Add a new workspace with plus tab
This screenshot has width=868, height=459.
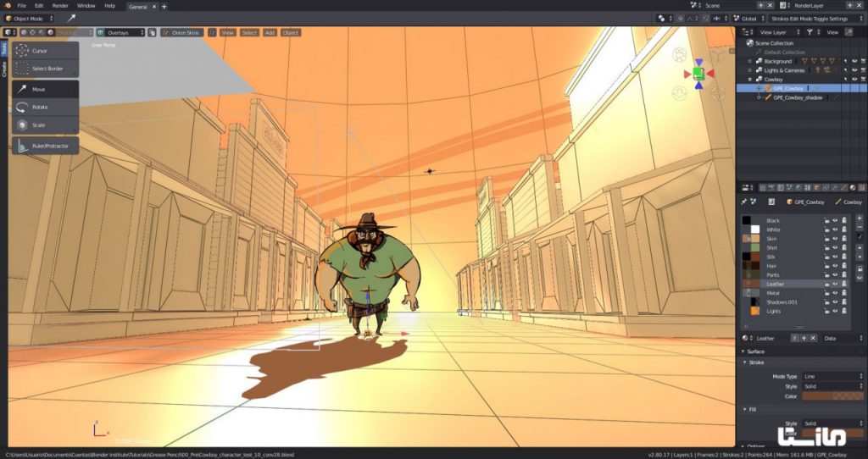point(164,7)
